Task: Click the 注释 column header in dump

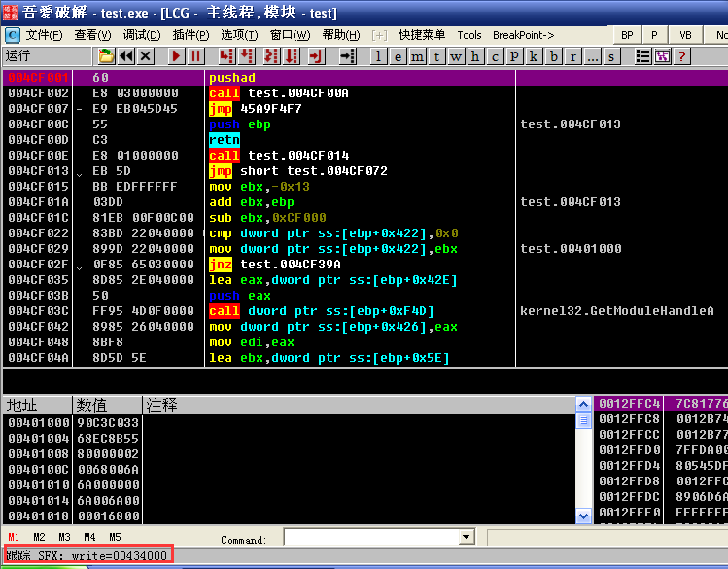Action: coord(359,406)
